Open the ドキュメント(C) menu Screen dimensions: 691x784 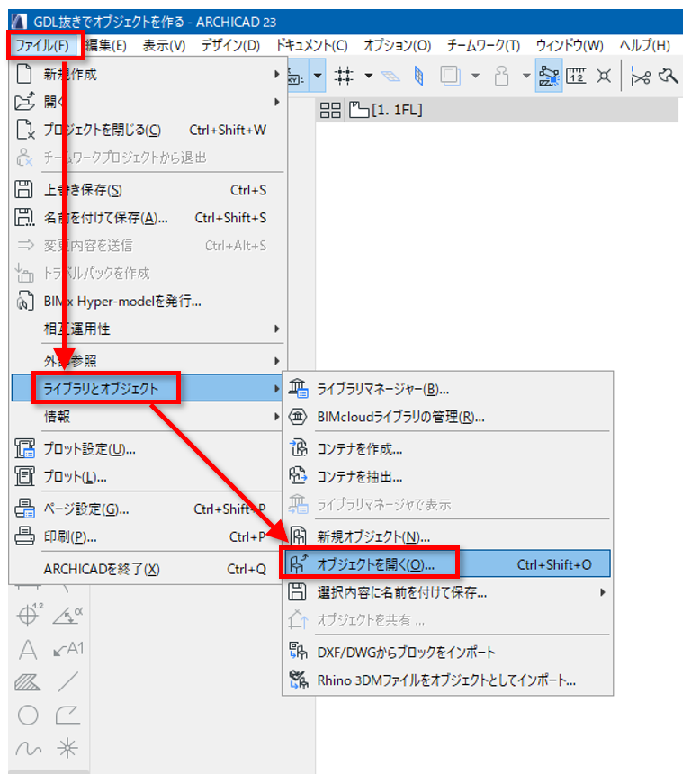pos(312,46)
